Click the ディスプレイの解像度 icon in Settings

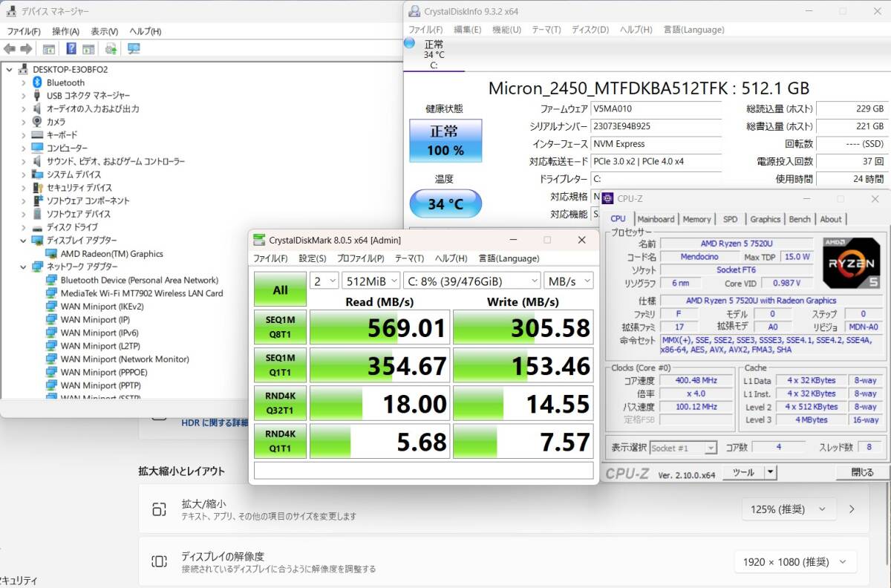[x=159, y=561]
